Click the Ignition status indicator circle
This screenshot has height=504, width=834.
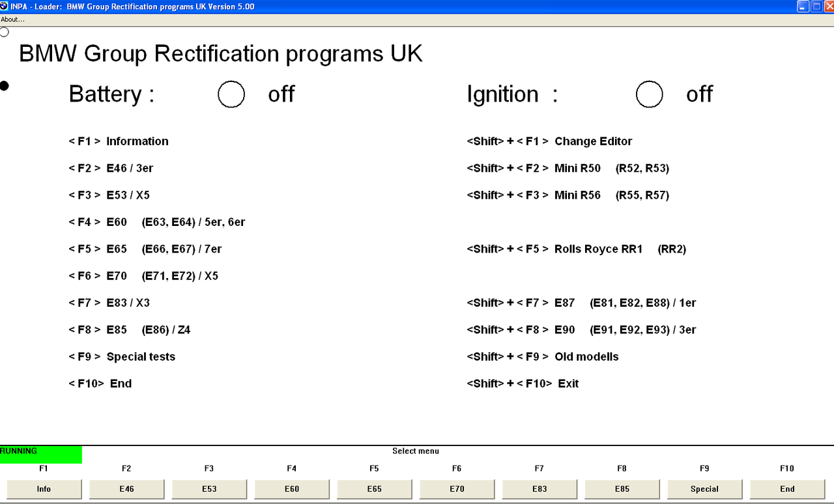tap(649, 94)
